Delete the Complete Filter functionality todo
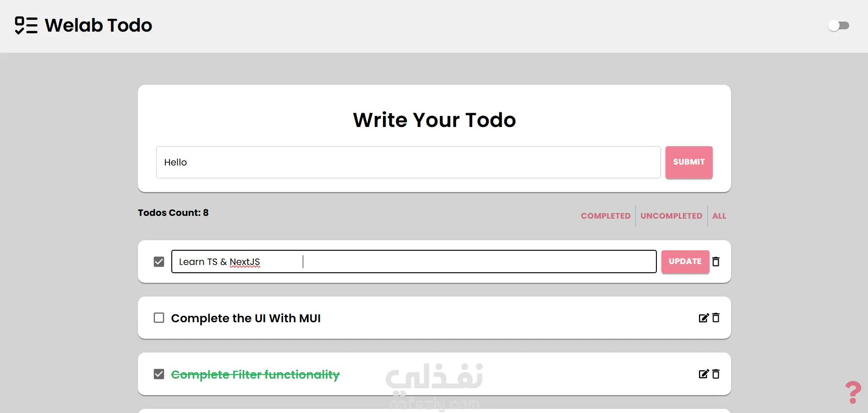 tap(716, 374)
